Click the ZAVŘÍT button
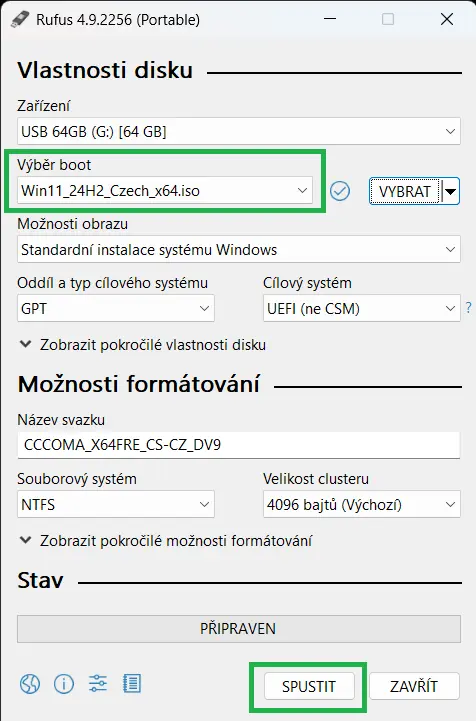Viewport: 476px width, 721px height. (414, 687)
